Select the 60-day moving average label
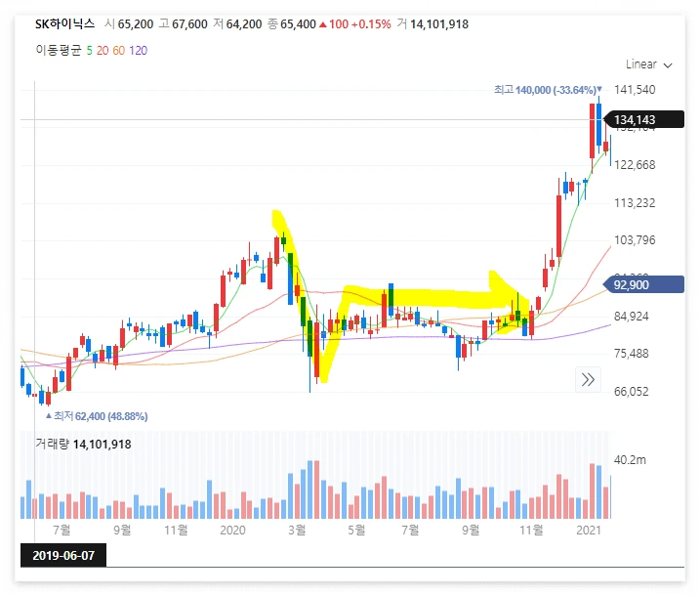This screenshot has height=596, width=700. pyautogui.click(x=119, y=51)
